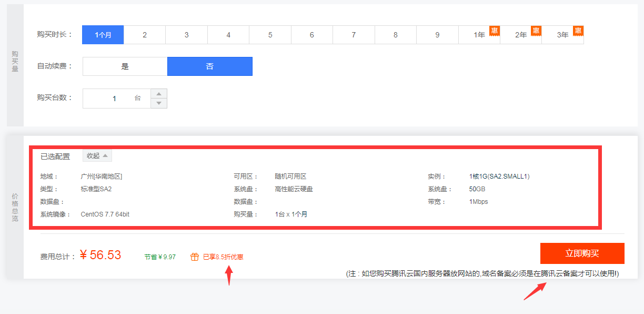The image size is (644, 314).
Task: Enable auto-renewal by selecting 是
Action: coord(125,66)
